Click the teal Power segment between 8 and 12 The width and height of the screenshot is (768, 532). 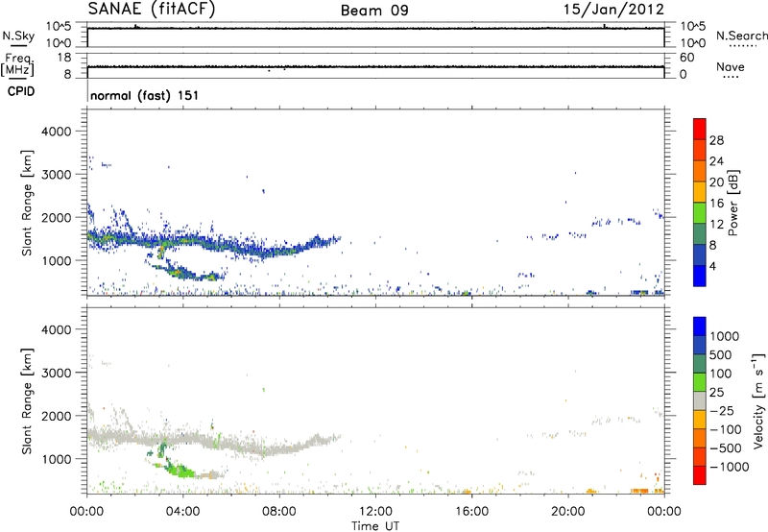click(700, 234)
